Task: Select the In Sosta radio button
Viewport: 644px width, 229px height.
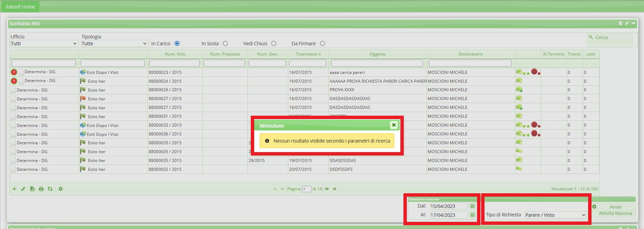Action: [x=225, y=44]
